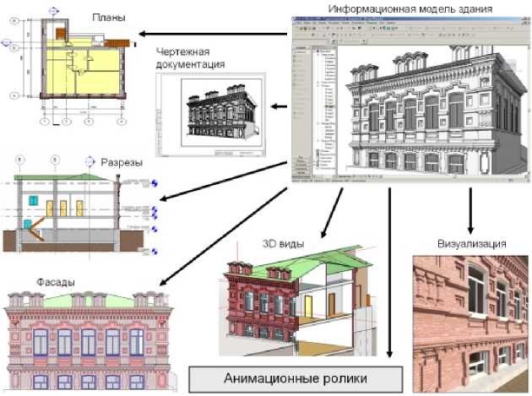The width and height of the screenshot is (532, 396).
Task: Click the "Фасады" label
Action: (x=56, y=282)
